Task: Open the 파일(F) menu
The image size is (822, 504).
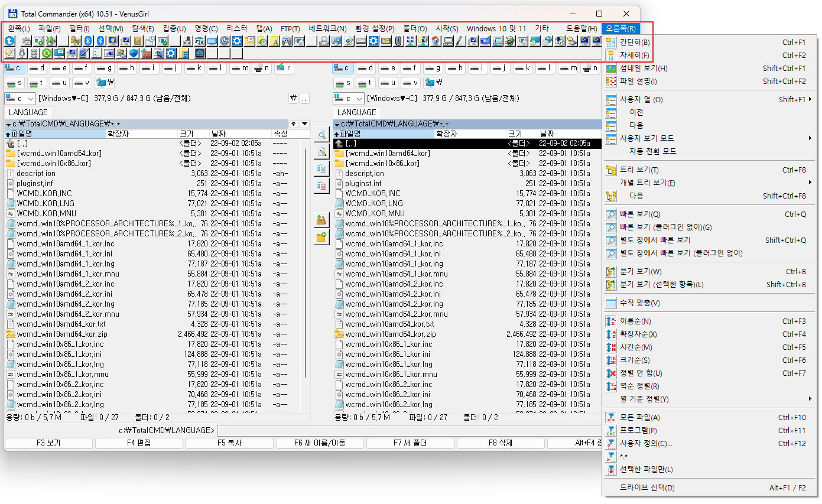Action: (x=49, y=28)
